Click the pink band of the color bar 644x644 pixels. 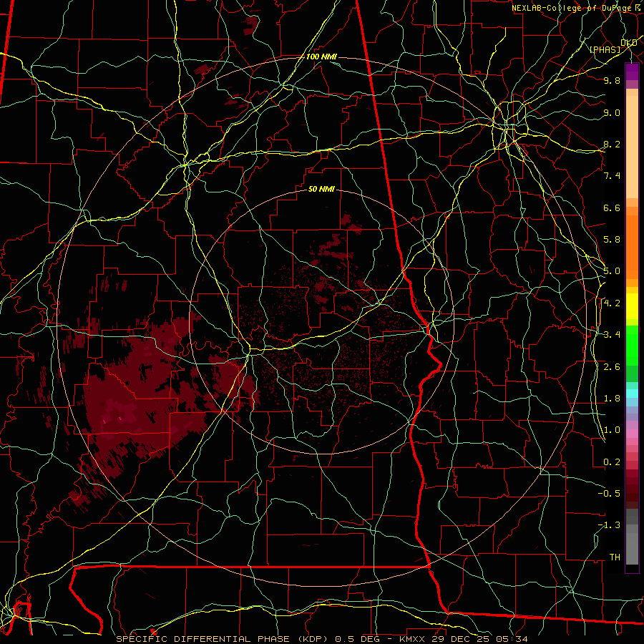tap(632, 434)
